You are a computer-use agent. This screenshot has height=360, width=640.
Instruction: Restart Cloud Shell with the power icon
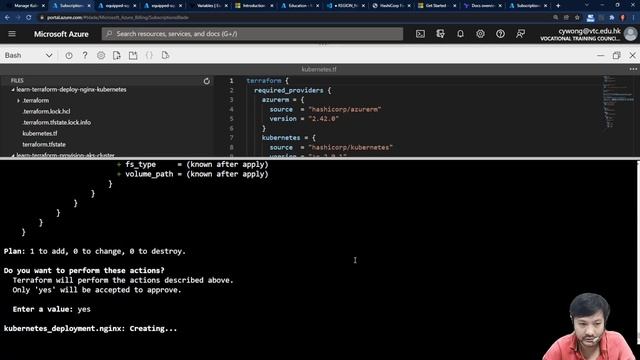click(x=69, y=55)
